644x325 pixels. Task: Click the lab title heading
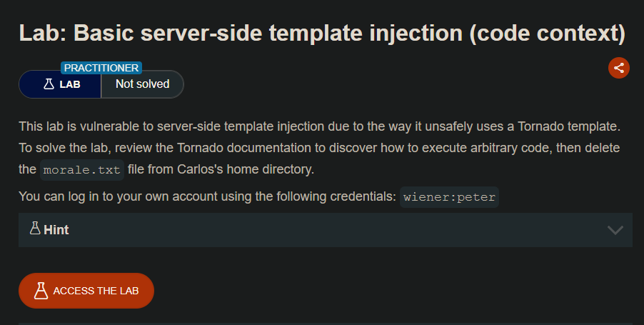[x=322, y=33]
